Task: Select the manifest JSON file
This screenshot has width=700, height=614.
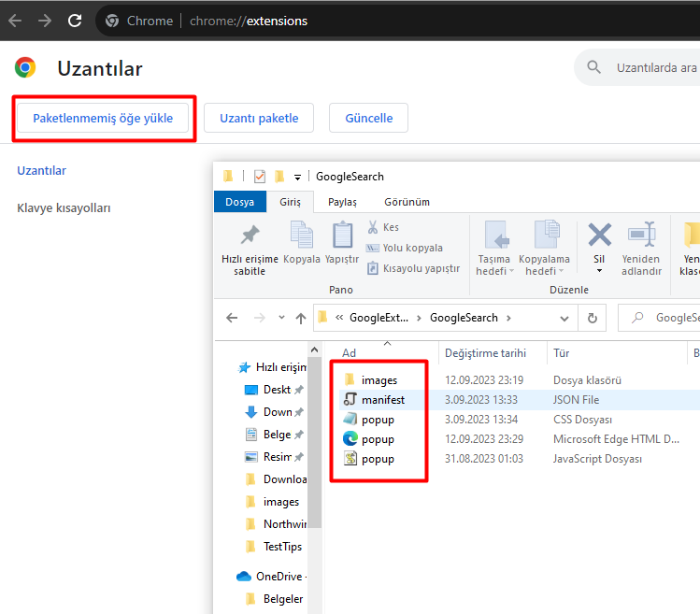Action: (x=382, y=400)
